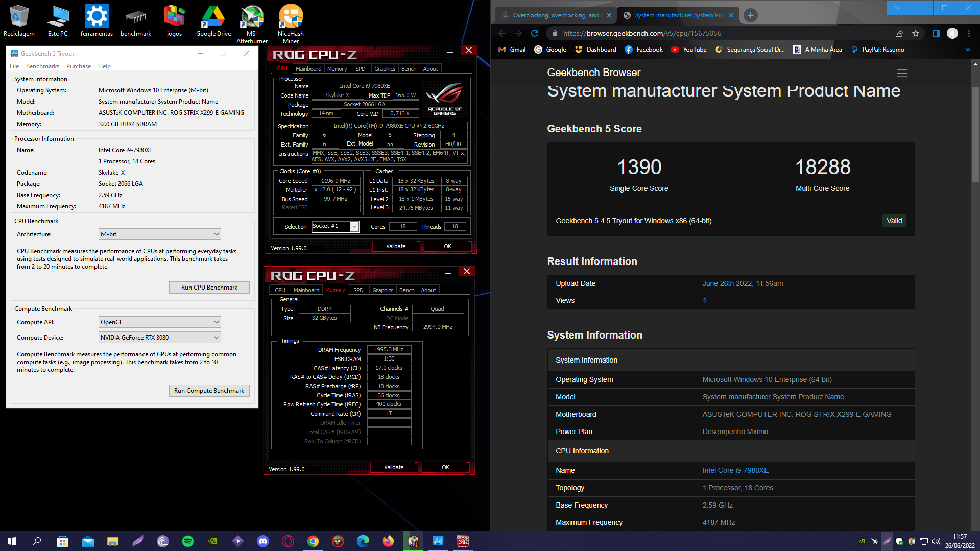Switch to Memory tab in upper CPU-Z
Screen dimensions: 980x551
[x=337, y=69]
